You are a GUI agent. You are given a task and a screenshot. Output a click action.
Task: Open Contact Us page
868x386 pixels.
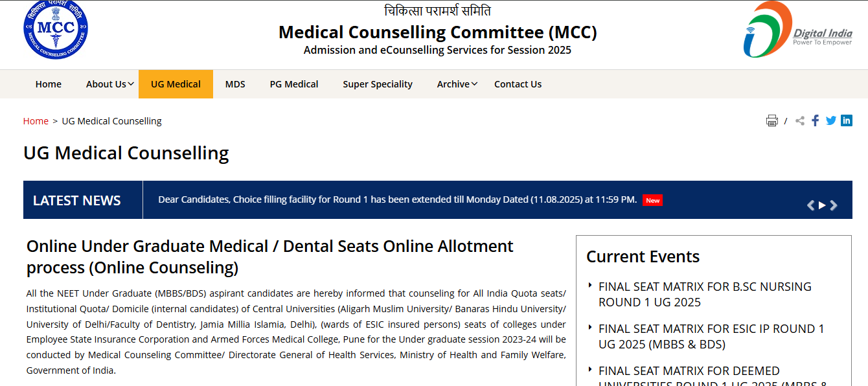518,84
